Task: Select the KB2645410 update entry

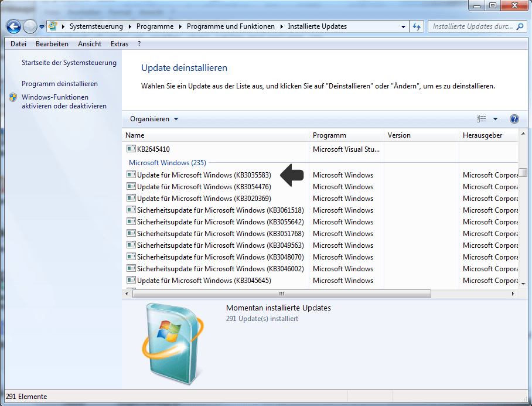Action: coord(153,149)
